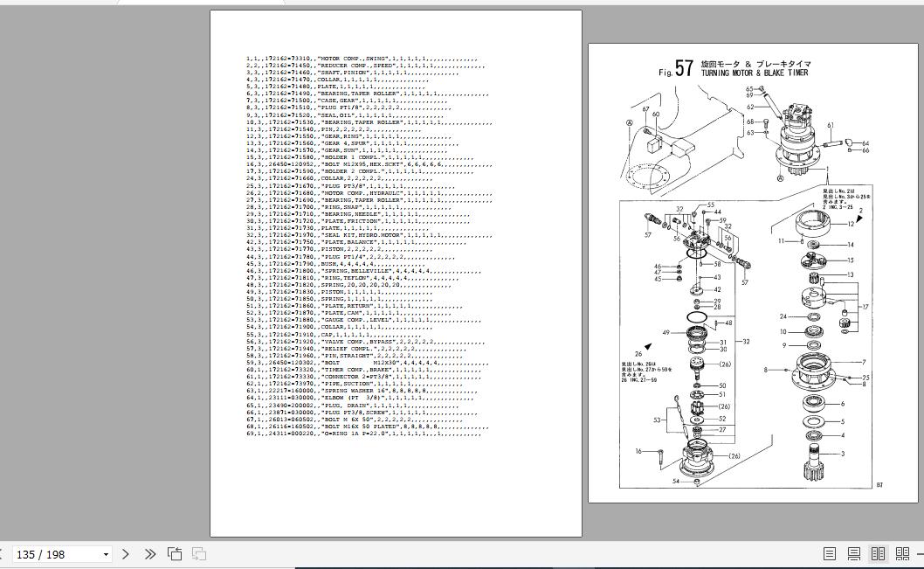
Task: Disable the currently active two-page layout
Action: 877,554
